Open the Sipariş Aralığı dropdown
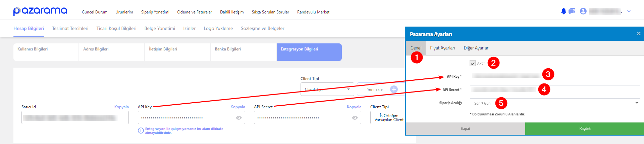Image resolution: width=644 pixels, height=144 pixels. 555,103
